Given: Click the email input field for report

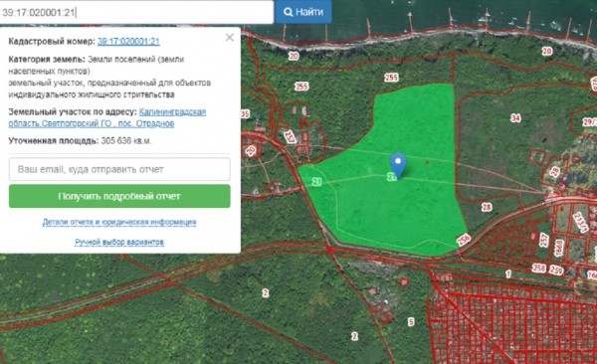Looking at the screenshot, I should click(x=119, y=169).
